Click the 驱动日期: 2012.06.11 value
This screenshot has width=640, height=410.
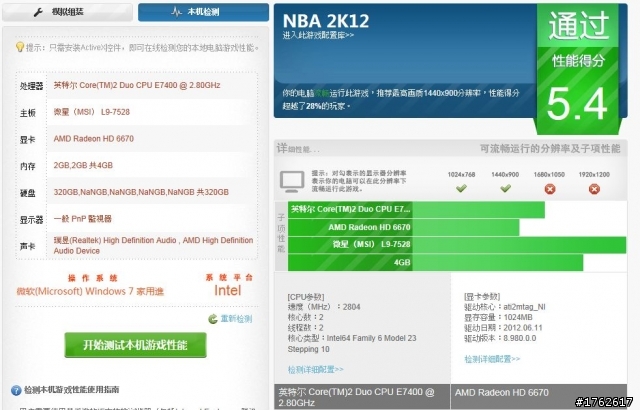[x=503, y=328]
